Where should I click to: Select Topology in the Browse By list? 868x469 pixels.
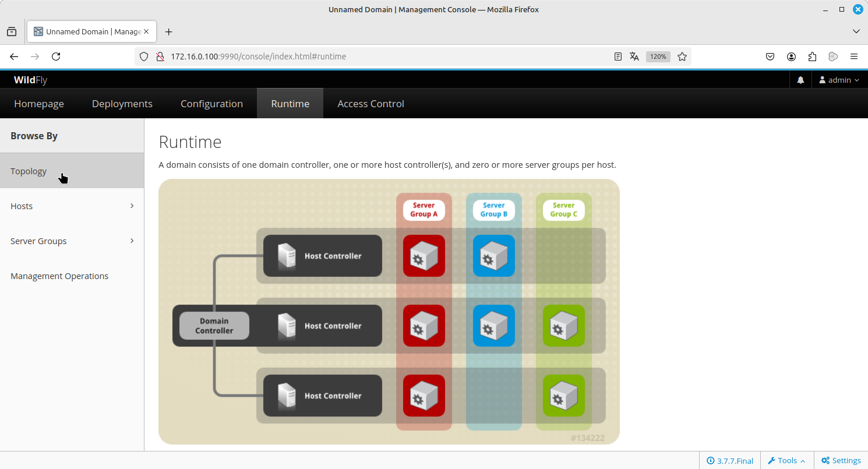(x=29, y=171)
